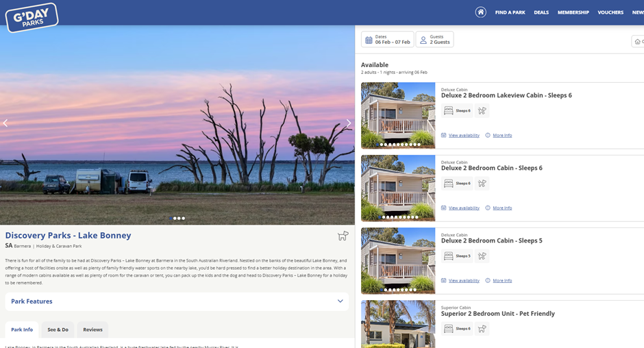Click Sleeps 6 badge on Superior 2 Bedroom Unit

457,329
